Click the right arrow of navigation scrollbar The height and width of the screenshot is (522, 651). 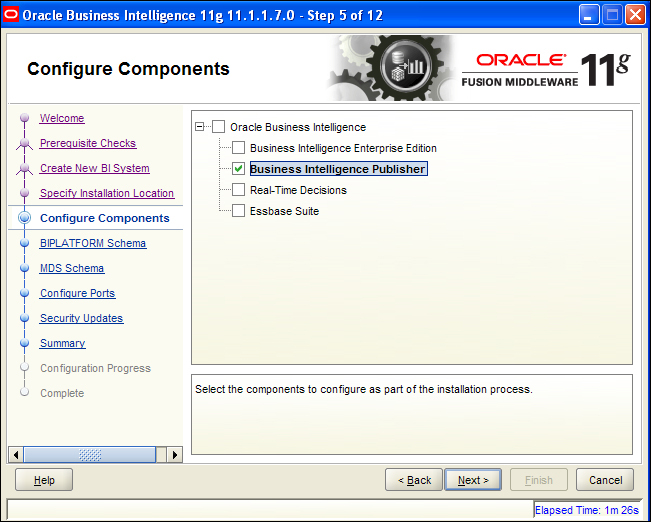click(x=175, y=455)
